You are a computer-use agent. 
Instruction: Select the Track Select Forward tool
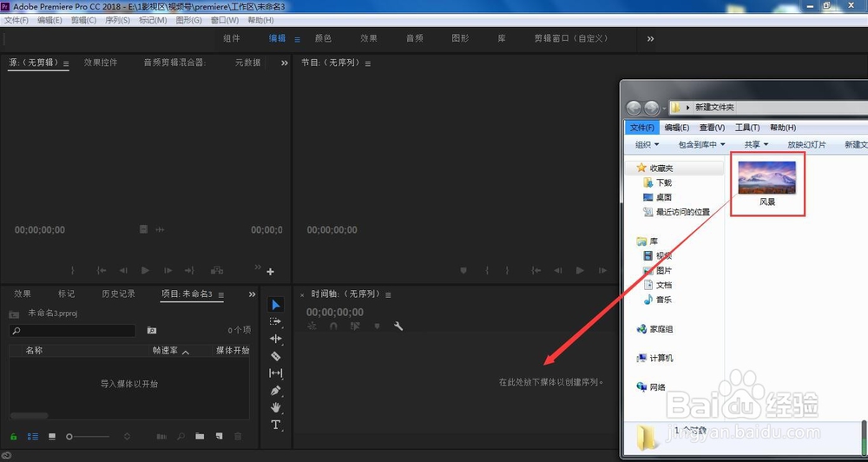point(276,321)
